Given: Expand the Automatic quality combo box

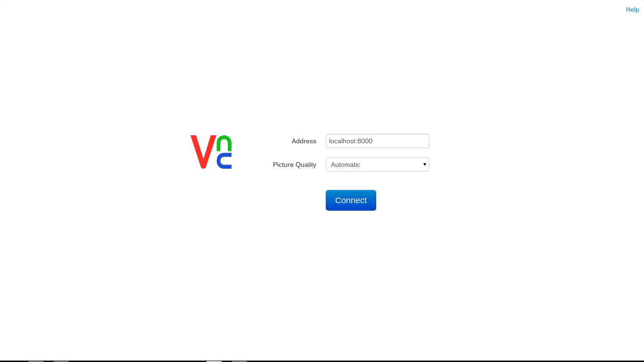Looking at the screenshot, I should click(x=378, y=165).
